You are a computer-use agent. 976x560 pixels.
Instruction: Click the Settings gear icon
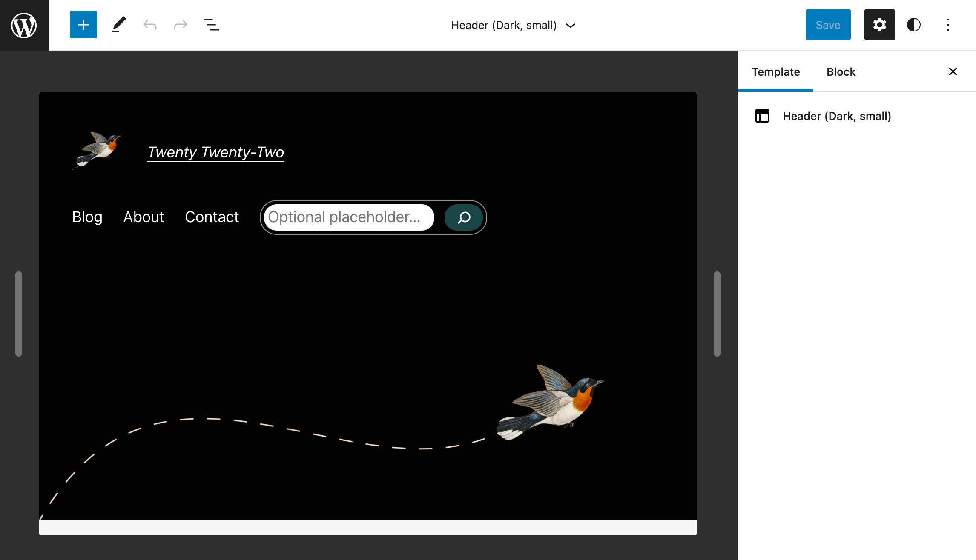879,25
